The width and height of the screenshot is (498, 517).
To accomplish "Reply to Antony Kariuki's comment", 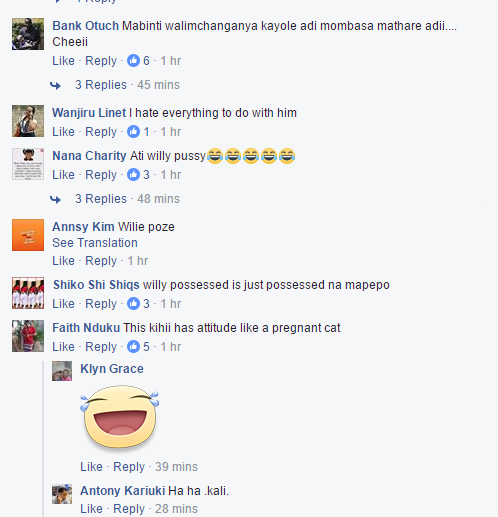I will [129, 509].
